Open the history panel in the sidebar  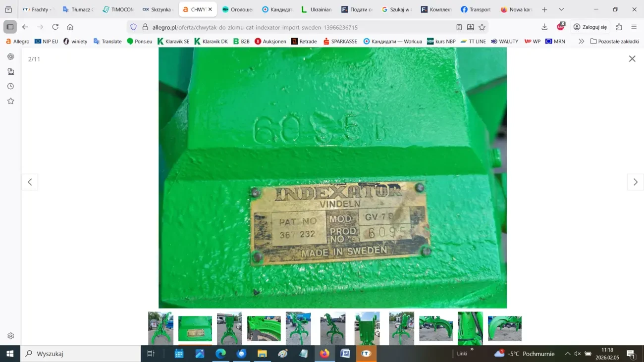(x=10, y=86)
